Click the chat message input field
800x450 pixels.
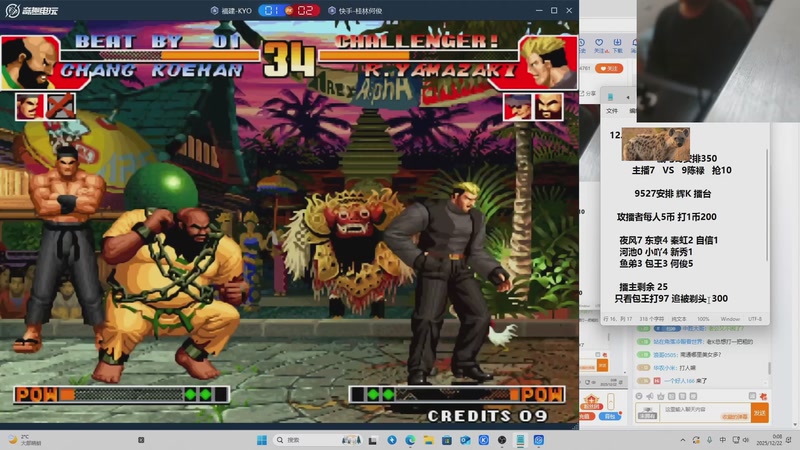708,412
